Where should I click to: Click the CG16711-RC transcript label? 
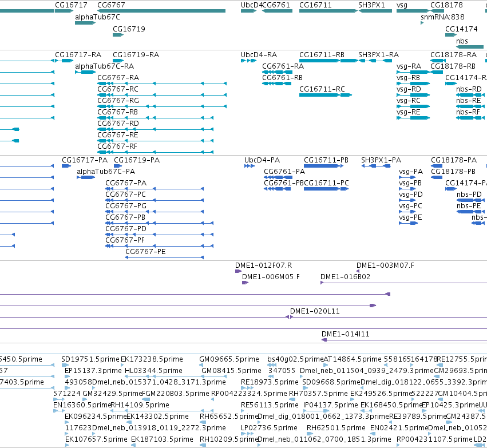coord(322,89)
